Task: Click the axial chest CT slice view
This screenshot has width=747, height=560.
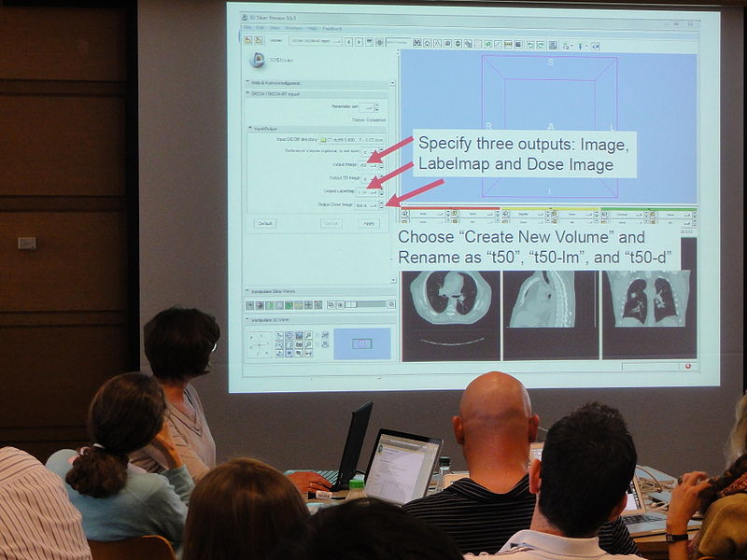Action: click(450, 301)
